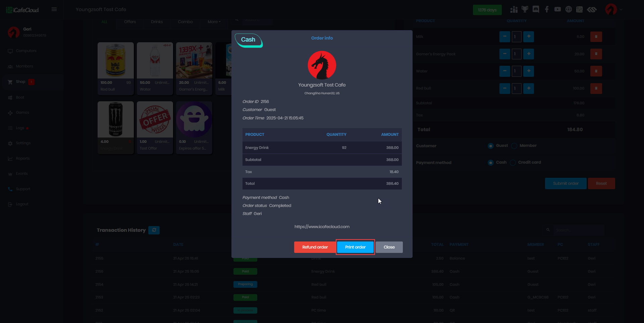The height and width of the screenshot is (323, 644).
Task: Switch to the Drinks category tab
Action: (157, 22)
